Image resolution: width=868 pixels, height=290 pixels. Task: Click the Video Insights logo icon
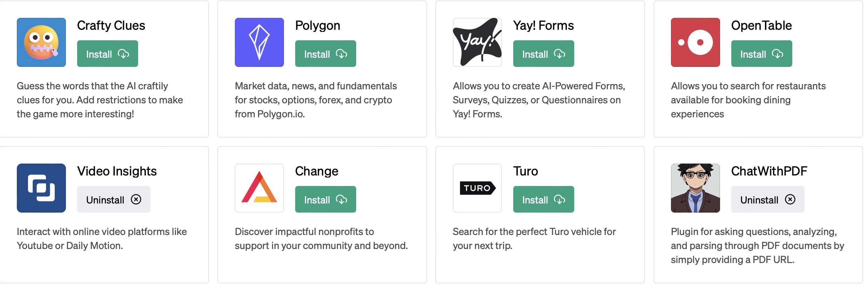41,188
